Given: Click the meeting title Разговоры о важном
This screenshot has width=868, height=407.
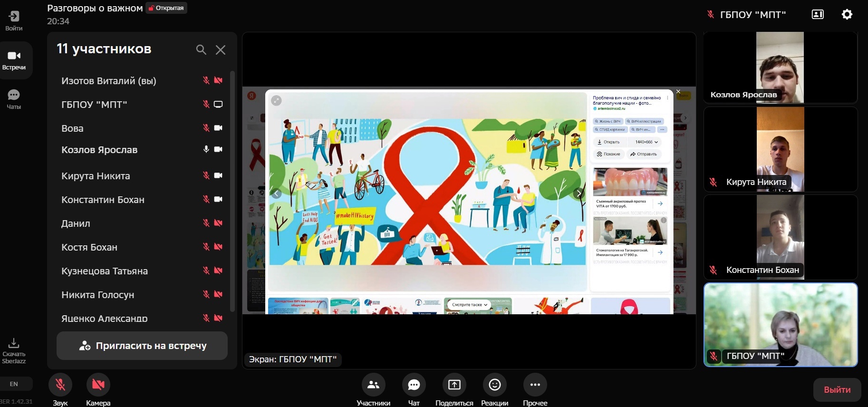Looking at the screenshot, I should 95,8.
